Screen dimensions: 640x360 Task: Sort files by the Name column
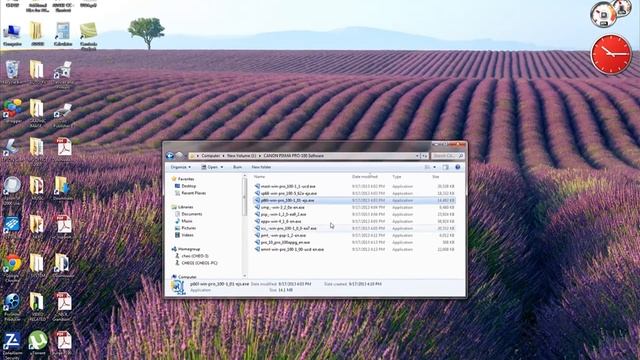pyautogui.click(x=260, y=177)
